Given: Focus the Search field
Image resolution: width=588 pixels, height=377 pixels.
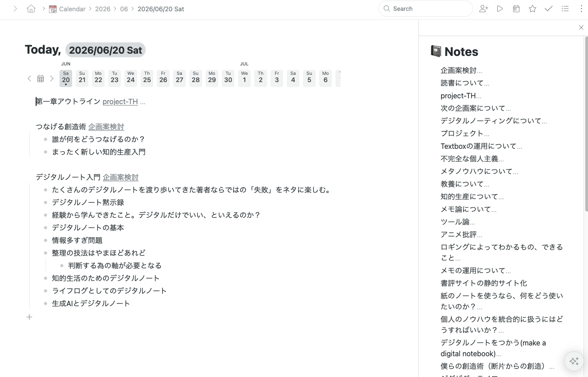Looking at the screenshot, I should (x=425, y=9).
